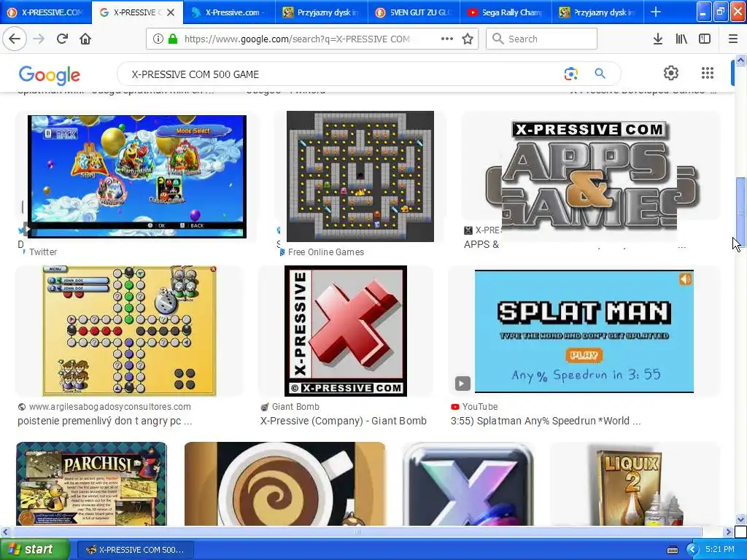Click the video play badge on Splat Man
The image size is (747, 560).
click(x=462, y=384)
